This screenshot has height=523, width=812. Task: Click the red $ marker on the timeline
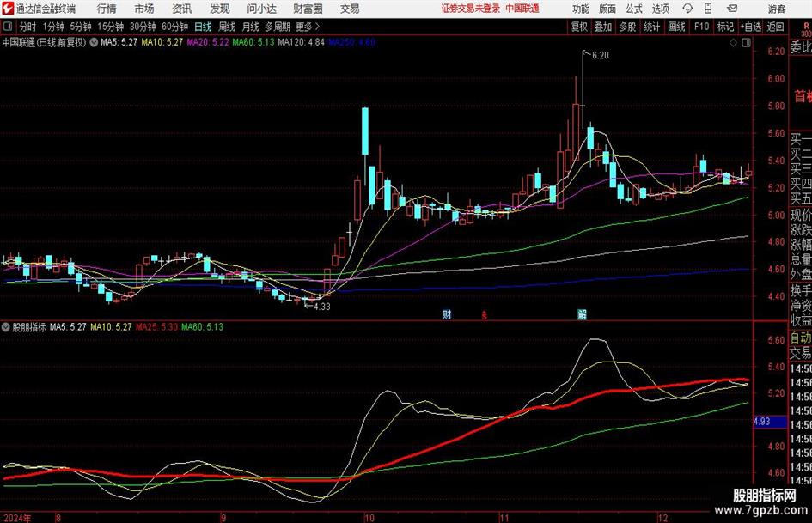coord(485,315)
